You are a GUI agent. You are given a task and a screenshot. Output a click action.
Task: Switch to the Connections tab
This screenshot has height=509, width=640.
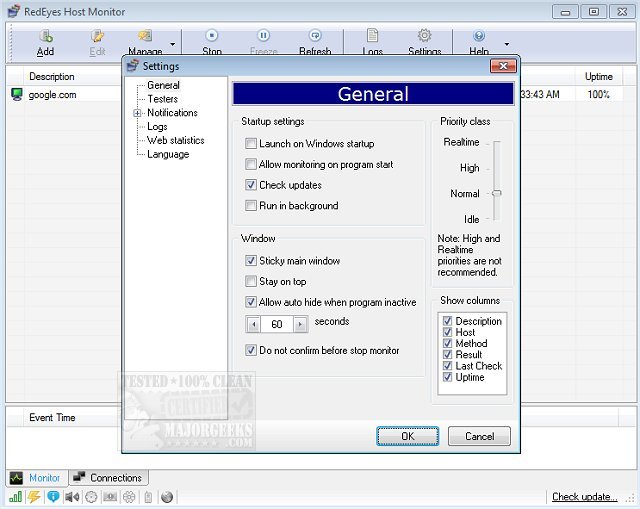(x=109, y=478)
